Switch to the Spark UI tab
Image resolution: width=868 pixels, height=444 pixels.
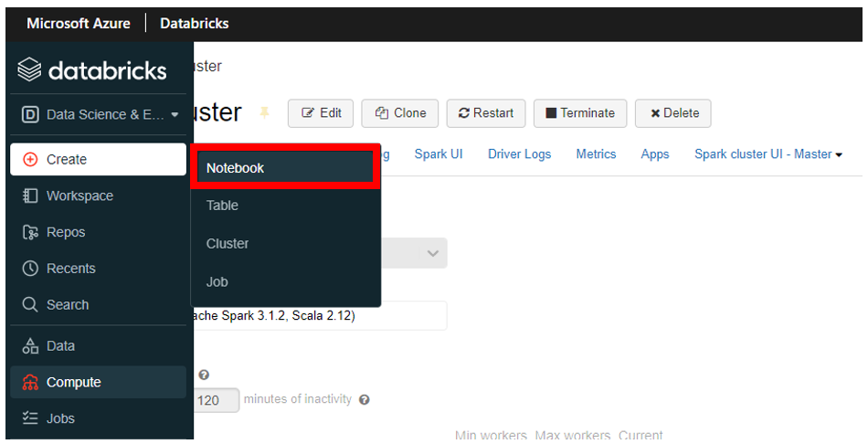(439, 154)
